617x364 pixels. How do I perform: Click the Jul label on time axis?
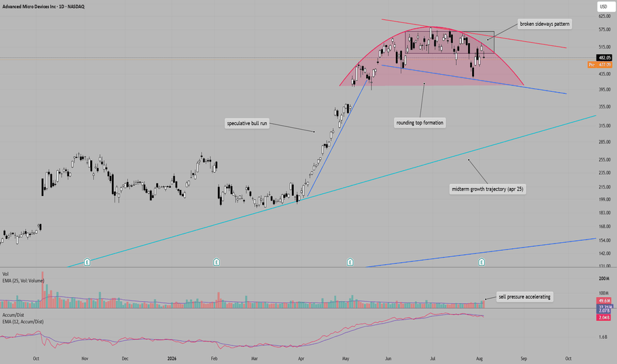(x=432, y=359)
